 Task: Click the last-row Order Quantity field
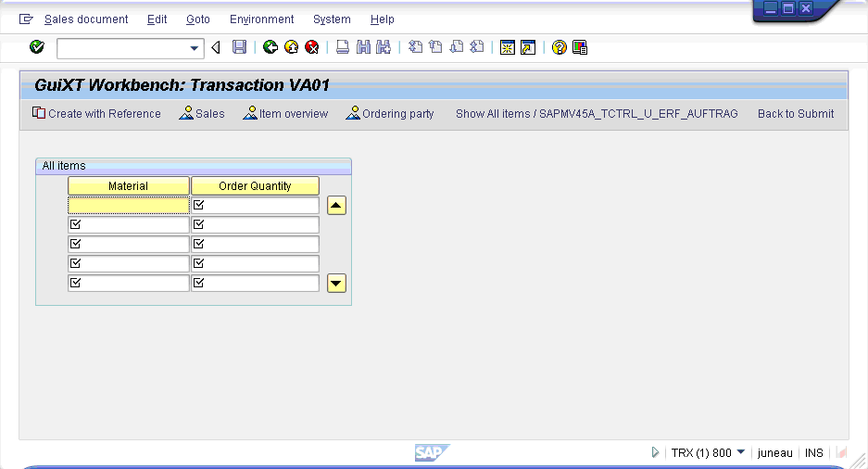coord(255,283)
